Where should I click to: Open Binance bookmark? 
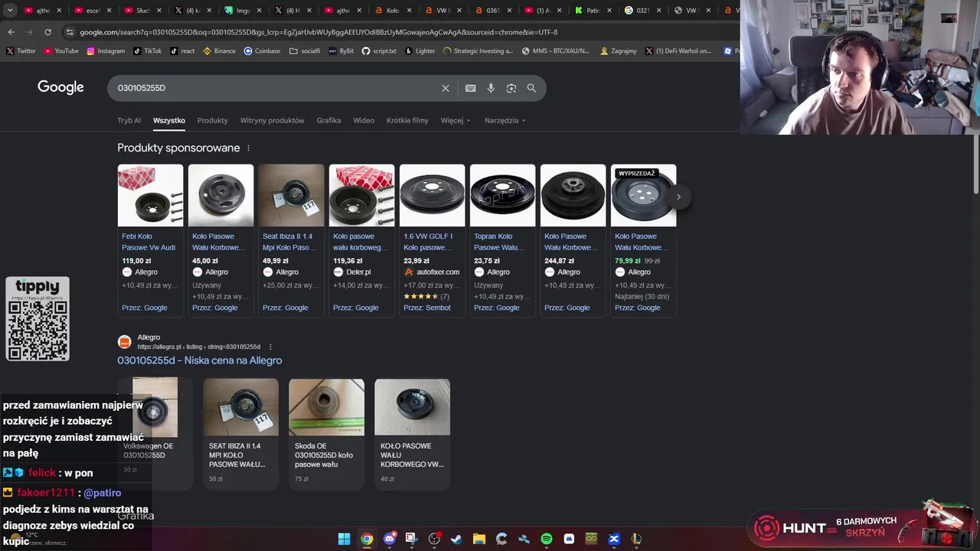click(219, 51)
